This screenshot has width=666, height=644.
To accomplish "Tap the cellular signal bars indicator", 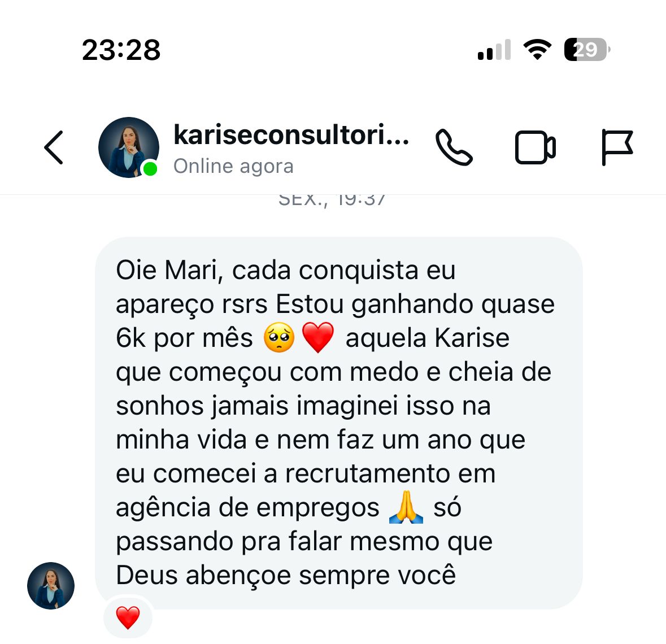I will pyautogui.click(x=494, y=50).
